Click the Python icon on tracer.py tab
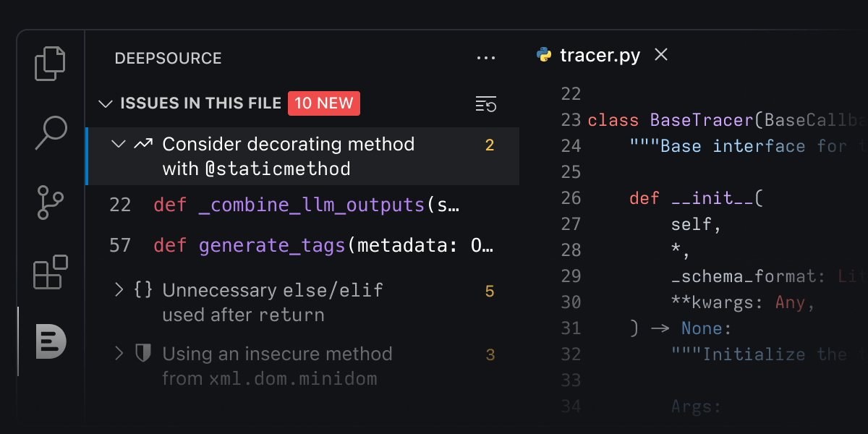The image size is (868, 434). tap(544, 54)
